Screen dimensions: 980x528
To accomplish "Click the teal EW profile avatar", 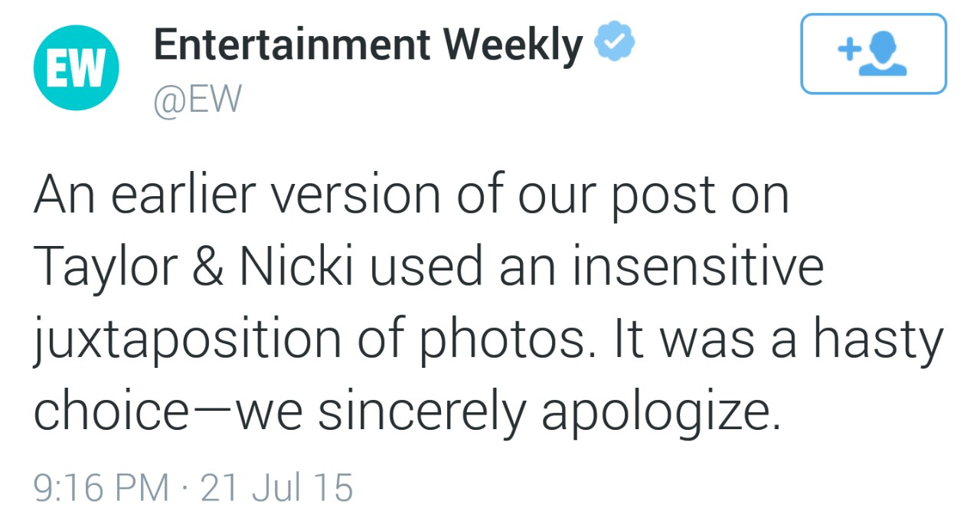I will (76, 68).
